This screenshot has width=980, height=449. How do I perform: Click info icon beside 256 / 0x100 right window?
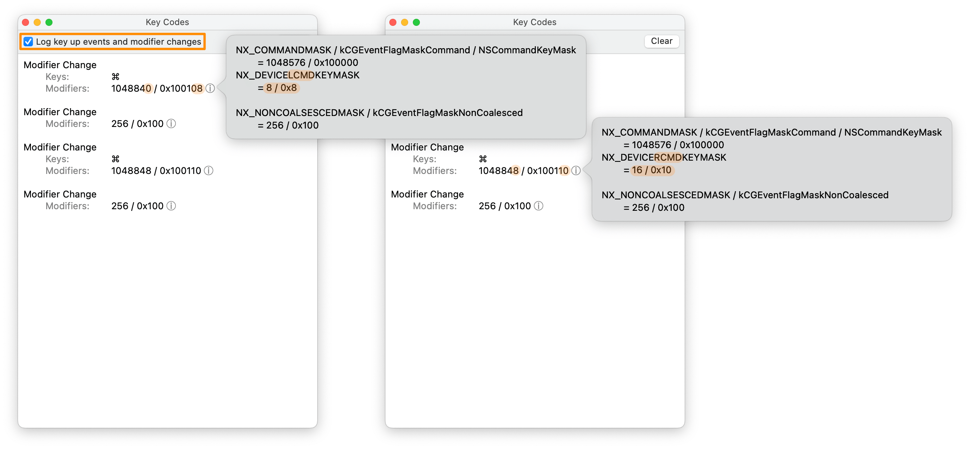click(538, 206)
